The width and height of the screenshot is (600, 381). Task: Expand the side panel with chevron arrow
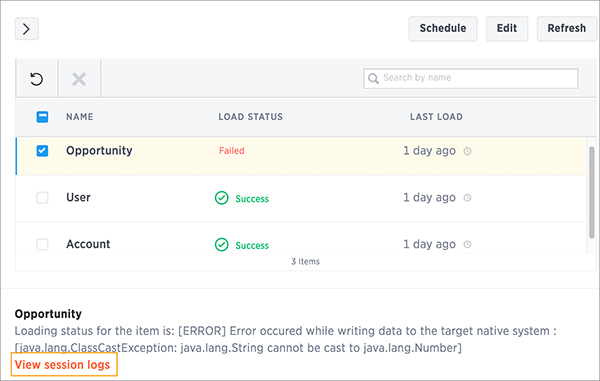[26, 29]
